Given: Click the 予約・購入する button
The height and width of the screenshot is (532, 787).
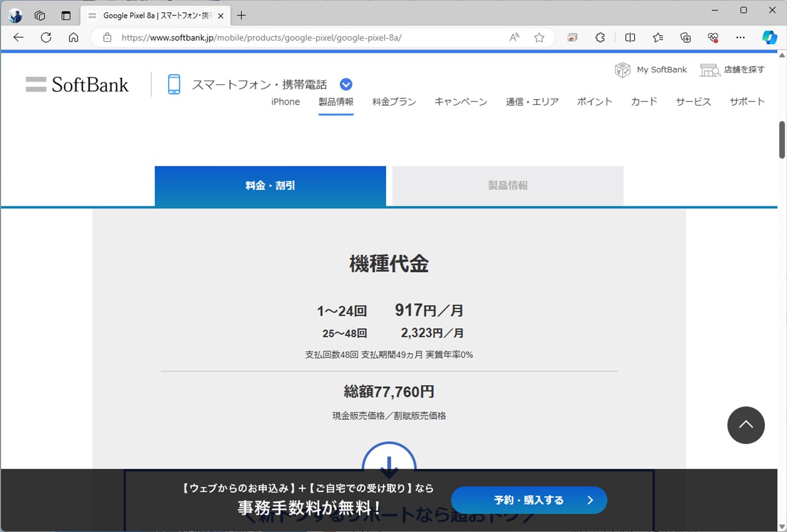Looking at the screenshot, I should 528,500.
